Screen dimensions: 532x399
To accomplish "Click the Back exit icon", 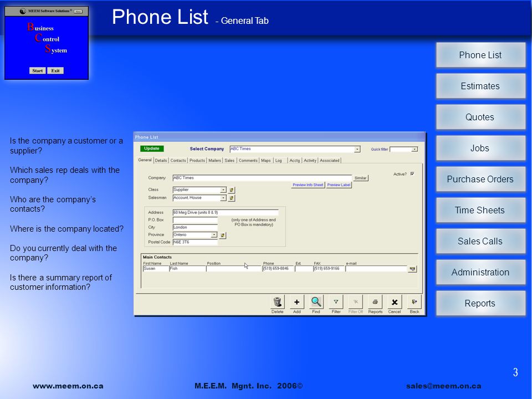I will coord(415,301).
